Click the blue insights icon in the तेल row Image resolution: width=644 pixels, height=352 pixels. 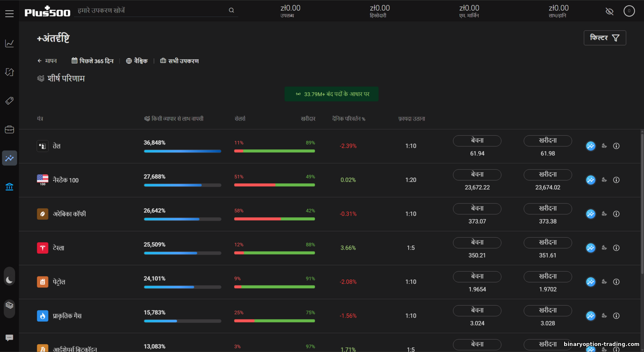[x=591, y=146]
